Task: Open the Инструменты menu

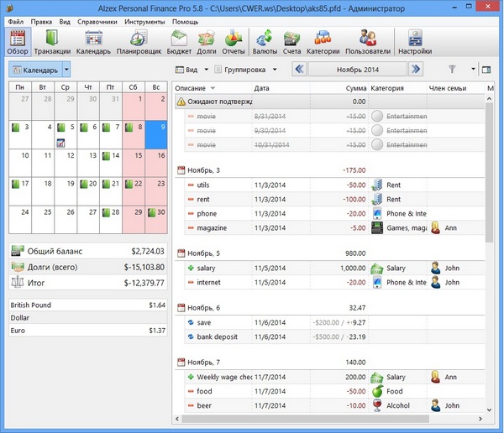Action: (144, 20)
